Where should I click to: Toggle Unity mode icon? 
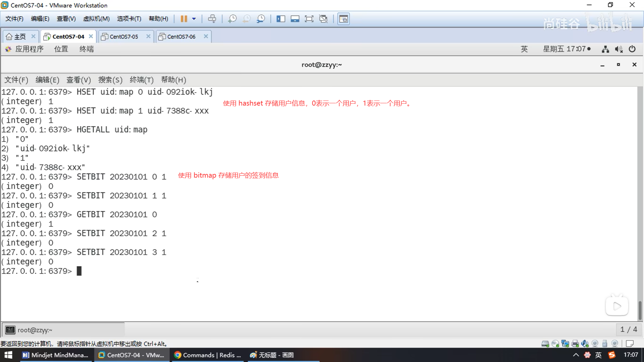(323, 19)
